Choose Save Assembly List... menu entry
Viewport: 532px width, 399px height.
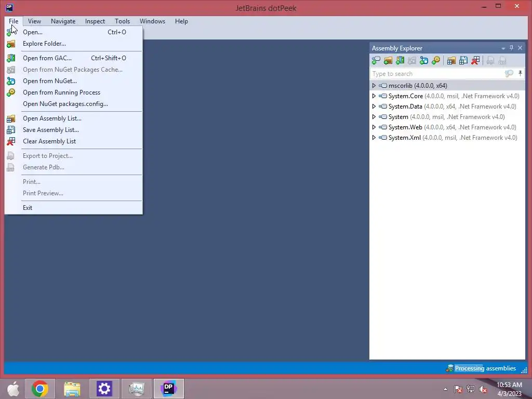click(x=74, y=130)
